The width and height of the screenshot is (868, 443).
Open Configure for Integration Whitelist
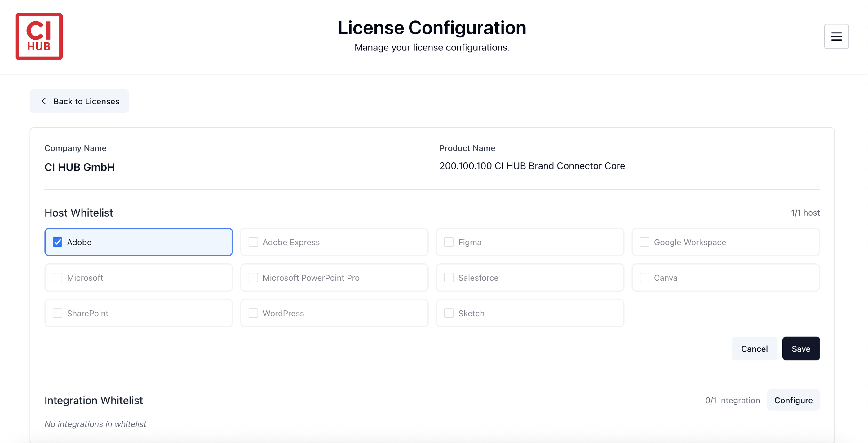tap(793, 400)
